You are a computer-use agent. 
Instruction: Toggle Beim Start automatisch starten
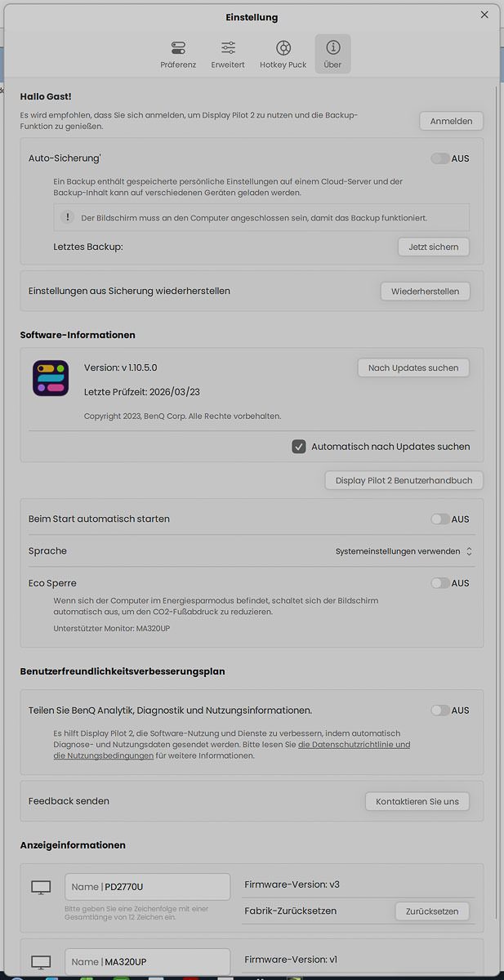tap(440, 519)
